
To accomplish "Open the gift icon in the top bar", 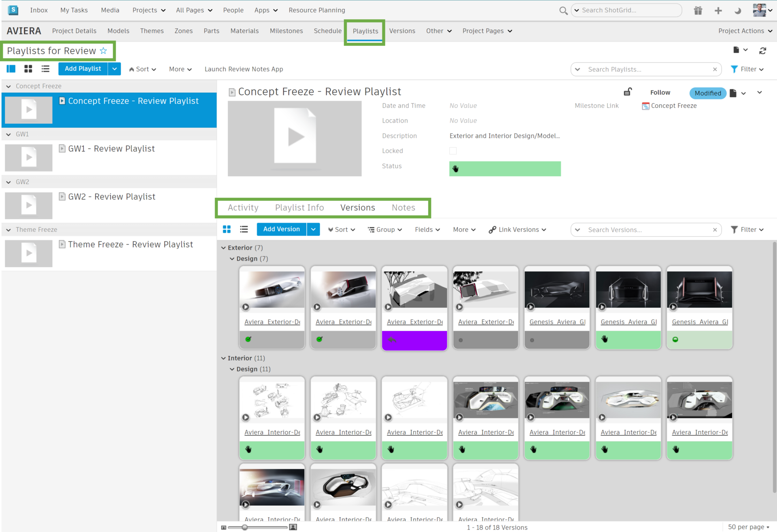I will click(698, 10).
